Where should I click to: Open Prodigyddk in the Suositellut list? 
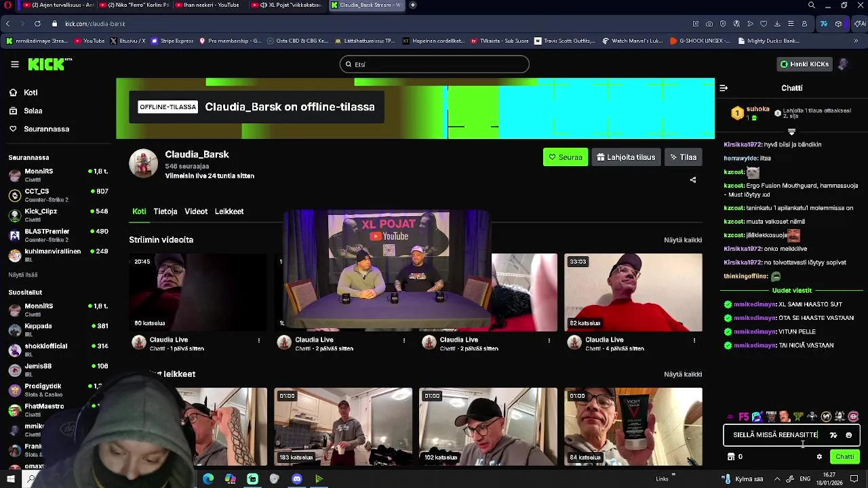(58, 390)
